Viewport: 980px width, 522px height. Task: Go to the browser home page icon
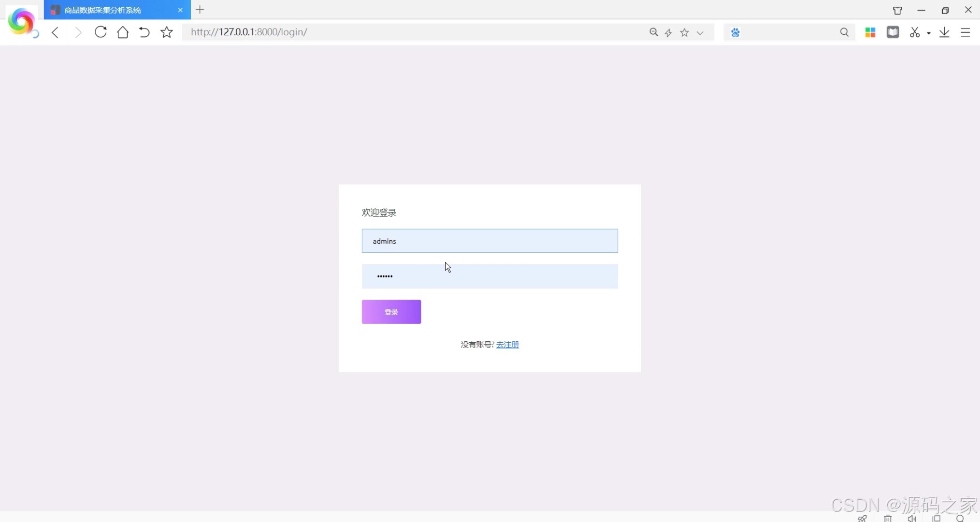[123, 32]
